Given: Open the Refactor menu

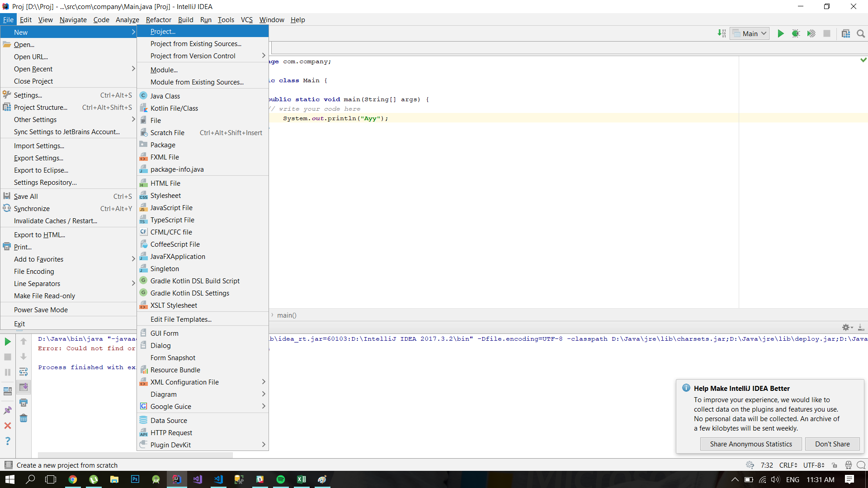Looking at the screenshot, I should pos(158,19).
